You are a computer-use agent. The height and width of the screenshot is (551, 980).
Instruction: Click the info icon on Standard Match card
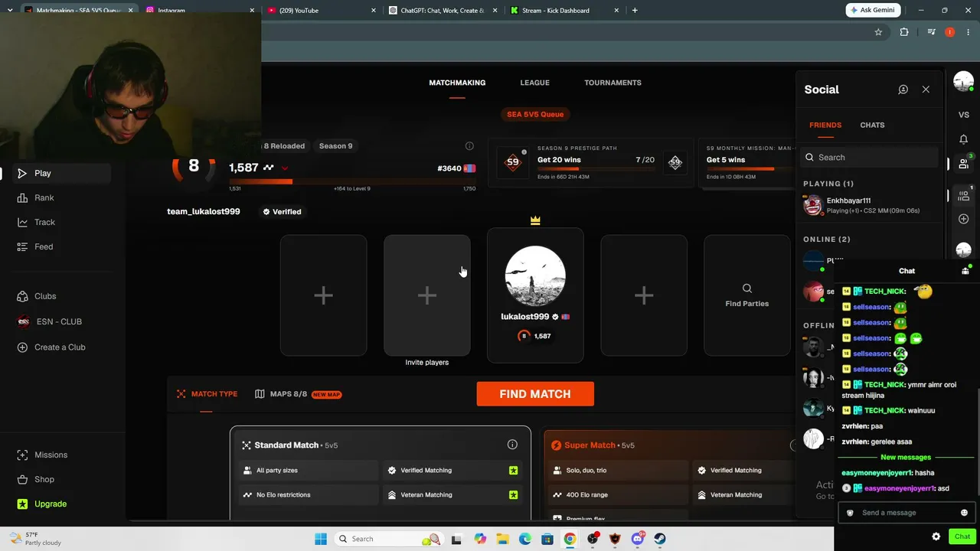512,445
